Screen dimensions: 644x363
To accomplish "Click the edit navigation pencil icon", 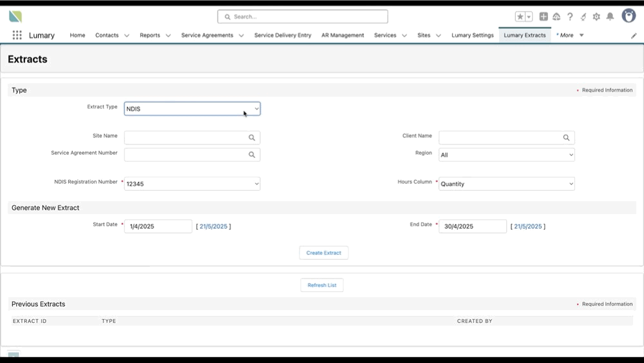I will pyautogui.click(x=634, y=35).
